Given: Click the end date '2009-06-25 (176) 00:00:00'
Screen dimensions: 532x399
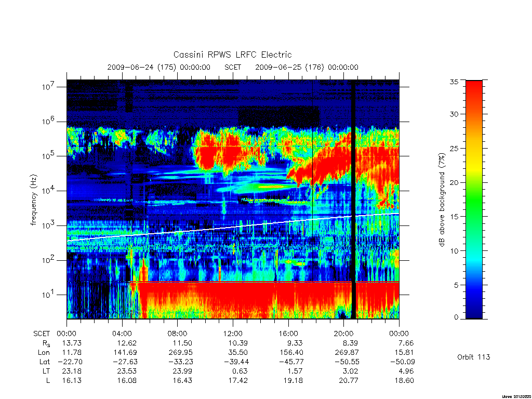Looking at the screenshot, I should point(307,67).
